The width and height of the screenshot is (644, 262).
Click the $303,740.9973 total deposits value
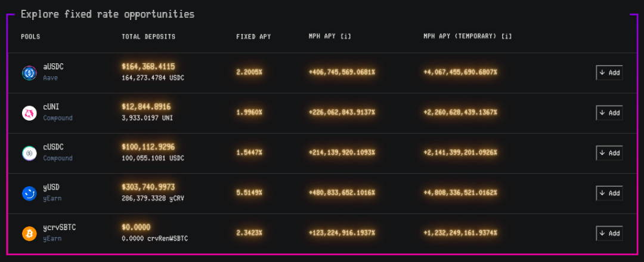pyautogui.click(x=148, y=187)
